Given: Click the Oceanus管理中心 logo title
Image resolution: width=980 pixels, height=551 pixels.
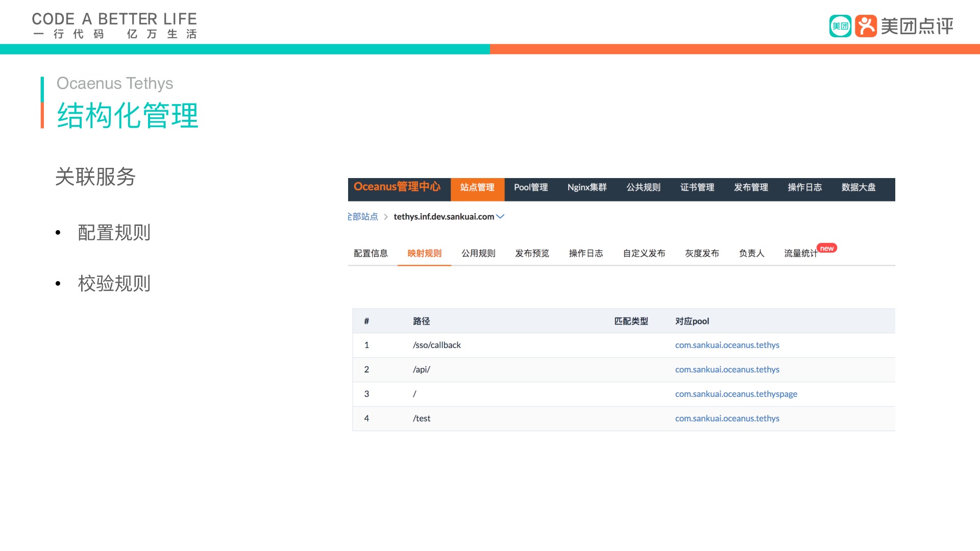Looking at the screenshot, I should click(397, 187).
